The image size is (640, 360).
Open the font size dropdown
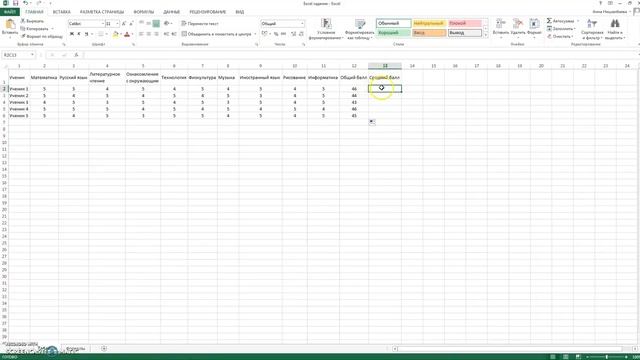[118, 24]
